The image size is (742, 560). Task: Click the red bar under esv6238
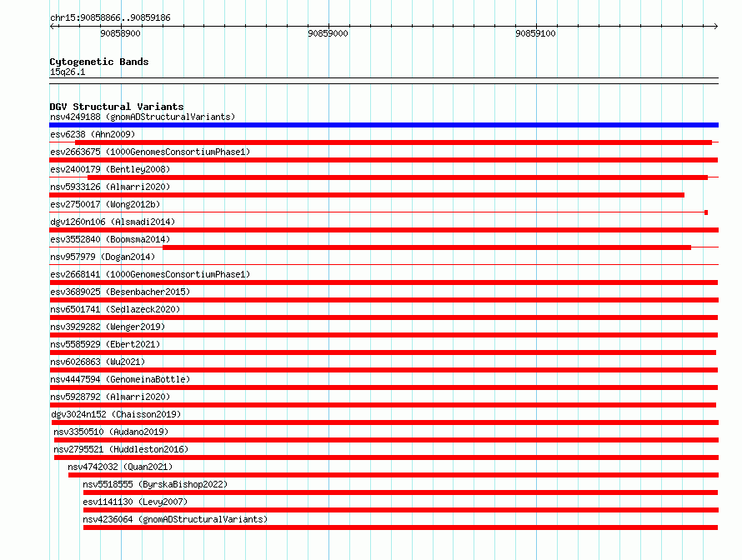tap(394, 142)
